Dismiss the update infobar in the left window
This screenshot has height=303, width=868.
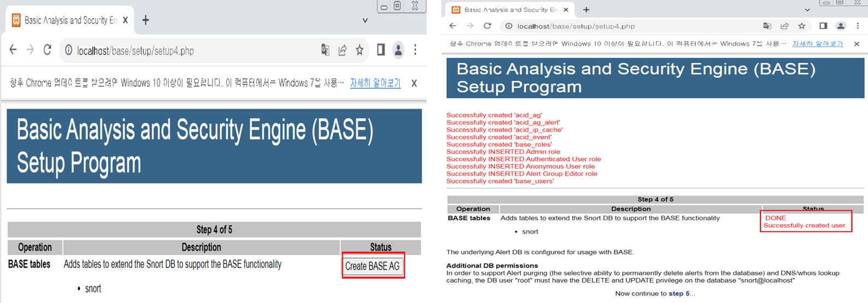[x=414, y=83]
